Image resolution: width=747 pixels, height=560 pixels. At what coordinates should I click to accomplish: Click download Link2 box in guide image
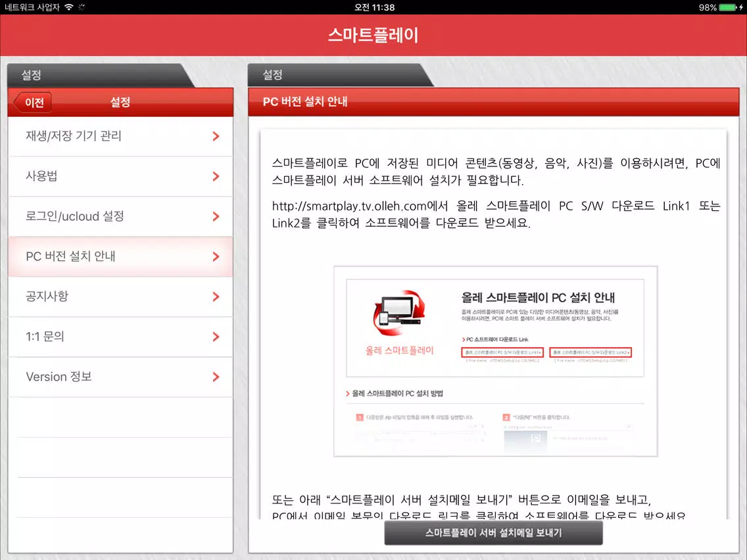click(590, 352)
